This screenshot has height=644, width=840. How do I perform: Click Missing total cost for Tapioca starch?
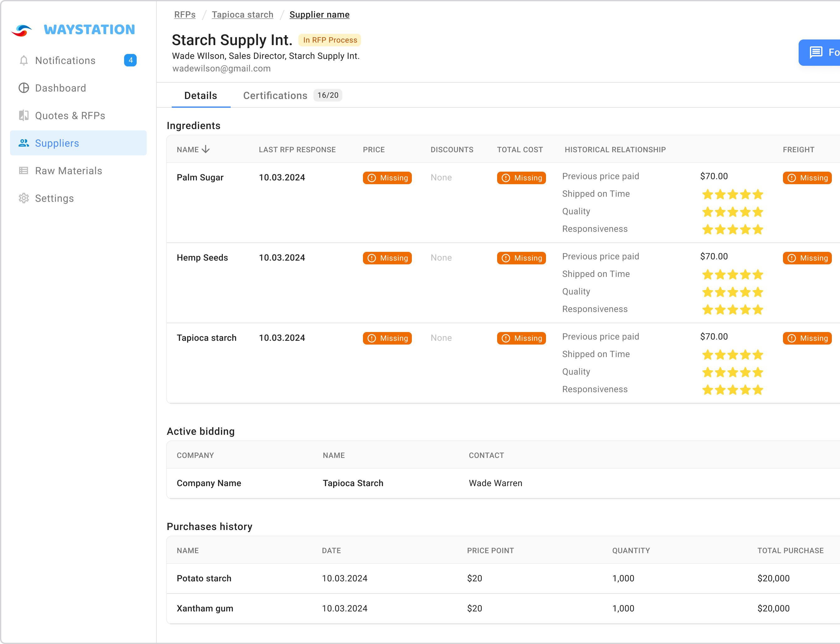pyautogui.click(x=521, y=338)
